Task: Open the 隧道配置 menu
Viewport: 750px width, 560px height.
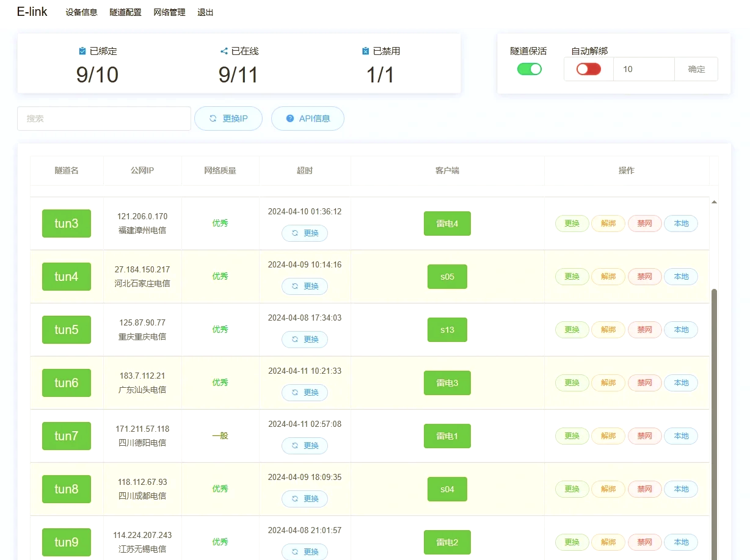Action: (125, 12)
